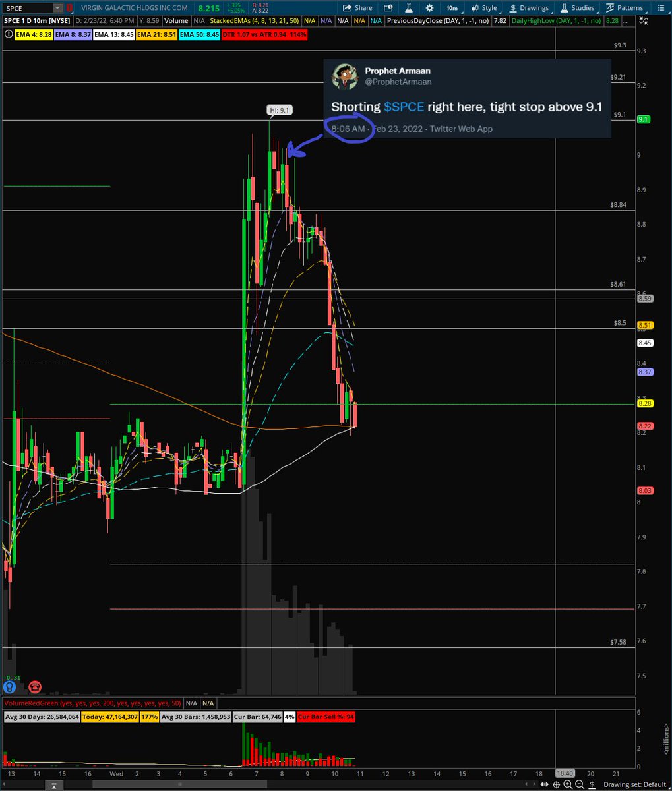
Task: Click the Drawings dollar-line icon
Action: [513, 8]
